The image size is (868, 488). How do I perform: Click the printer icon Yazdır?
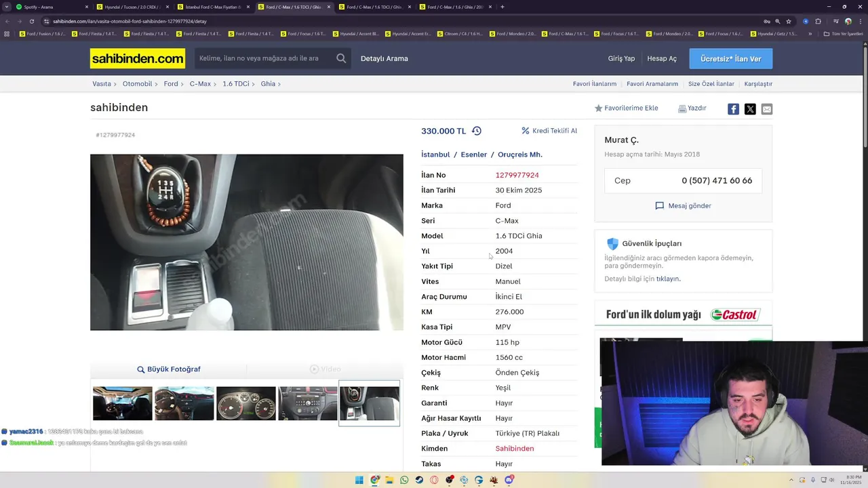682,108
